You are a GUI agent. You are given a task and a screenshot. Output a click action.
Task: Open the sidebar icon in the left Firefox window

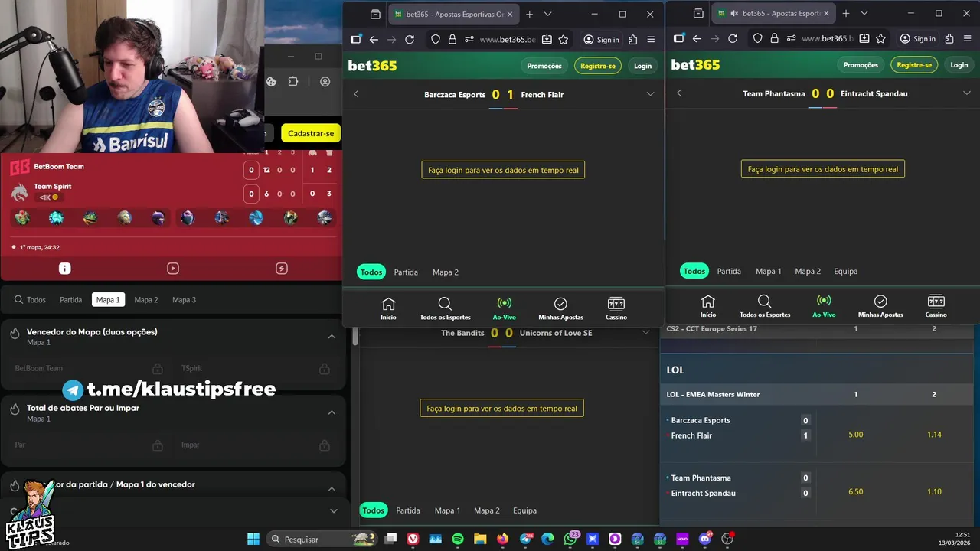[356, 40]
